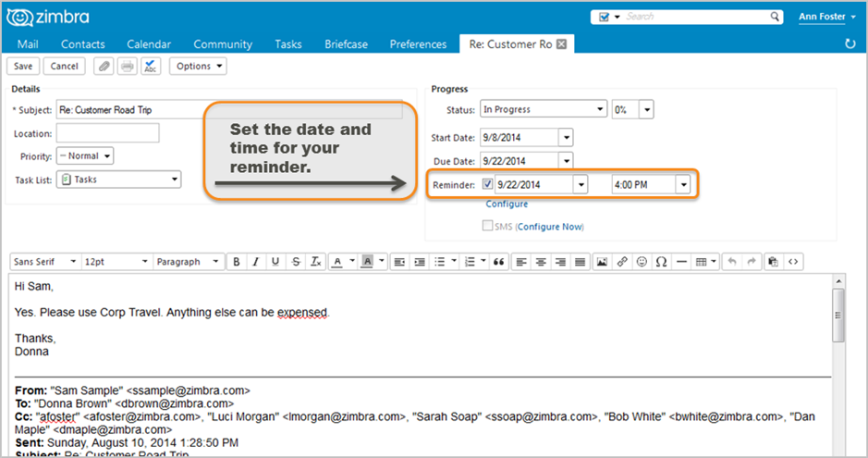Enable the SMS checkbox
This screenshot has width=868, height=458.
(487, 226)
